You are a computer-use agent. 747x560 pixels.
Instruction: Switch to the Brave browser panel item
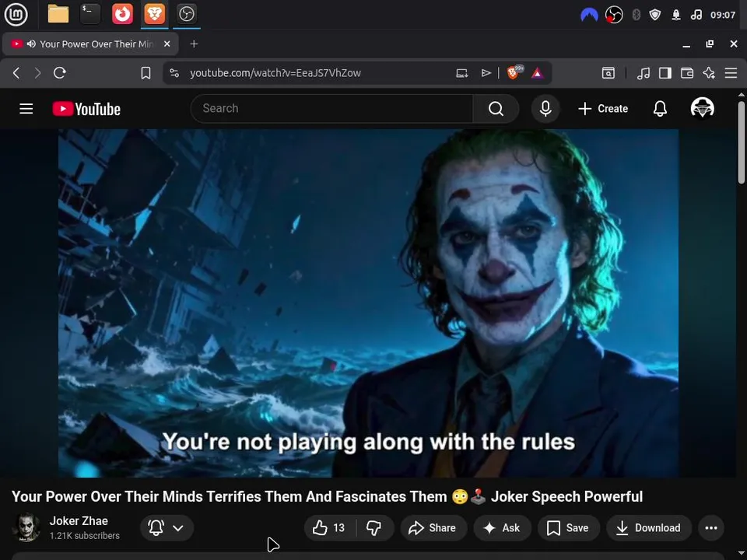click(154, 14)
